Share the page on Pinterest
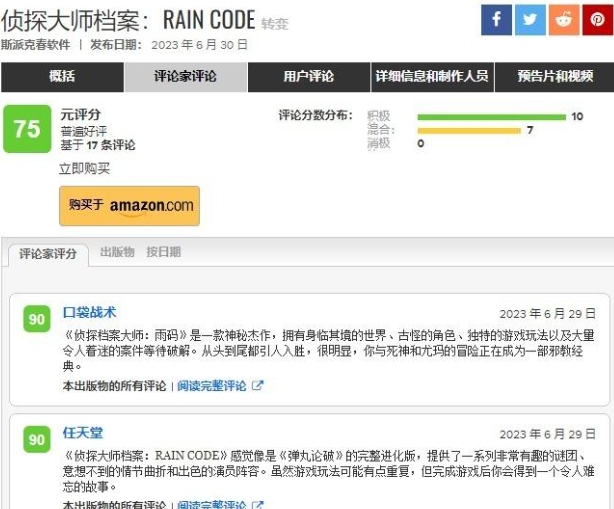 click(598, 20)
